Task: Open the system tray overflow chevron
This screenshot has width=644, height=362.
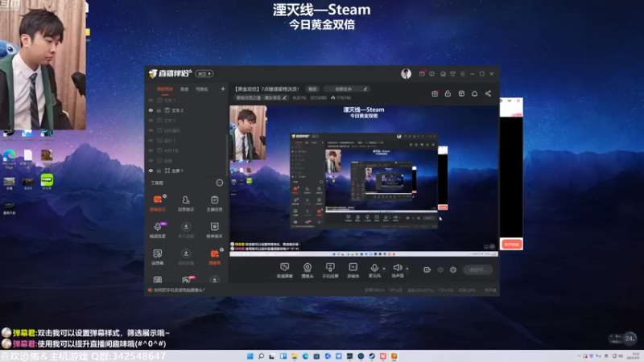Action: [x=579, y=356]
